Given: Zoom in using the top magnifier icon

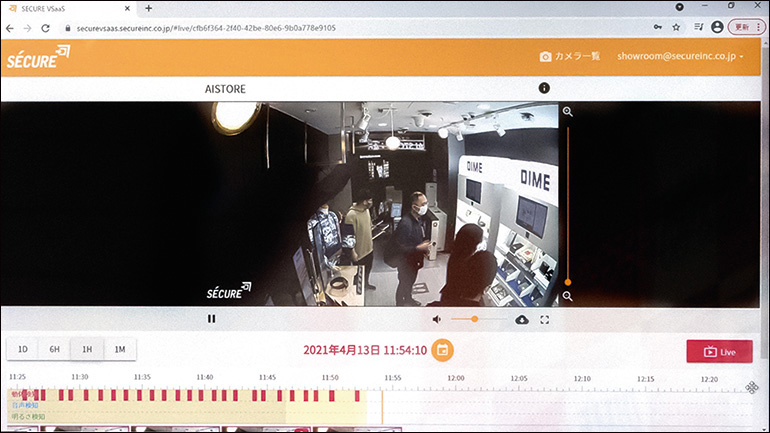Looking at the screenshot, I should pyautogui.click(x=568, y=111).
